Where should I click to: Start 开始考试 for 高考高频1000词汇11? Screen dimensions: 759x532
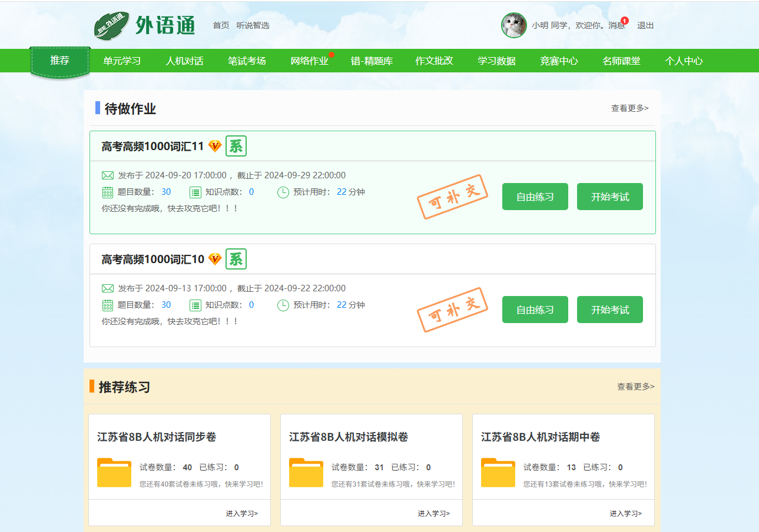point(609,197)
